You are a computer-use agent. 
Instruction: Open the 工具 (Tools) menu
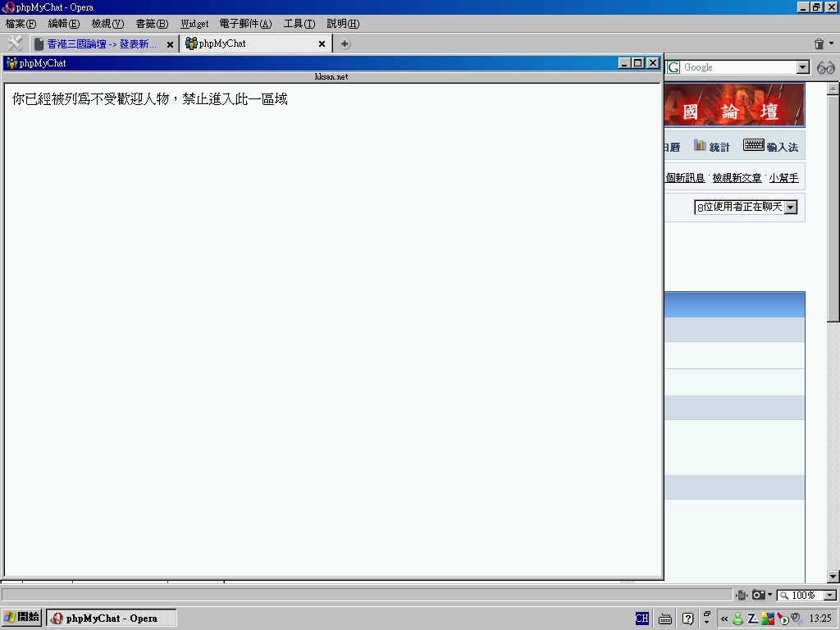point(299,24)
